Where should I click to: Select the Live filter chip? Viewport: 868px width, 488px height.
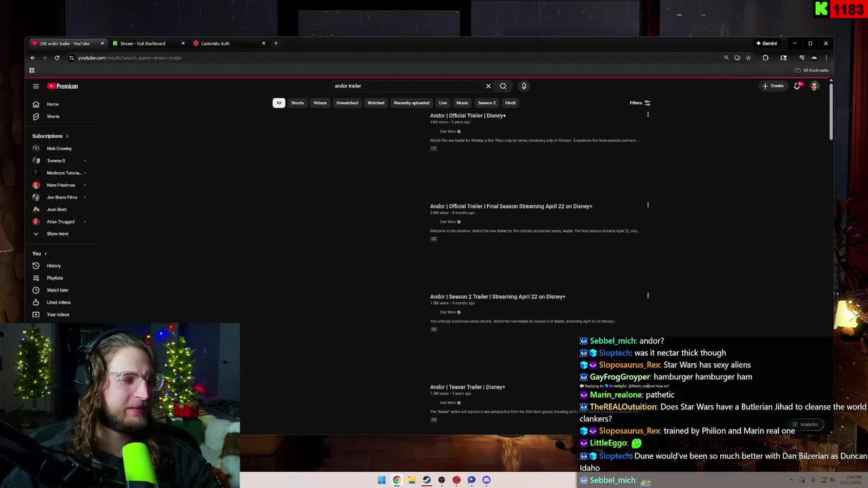click(x=443, y=103)
